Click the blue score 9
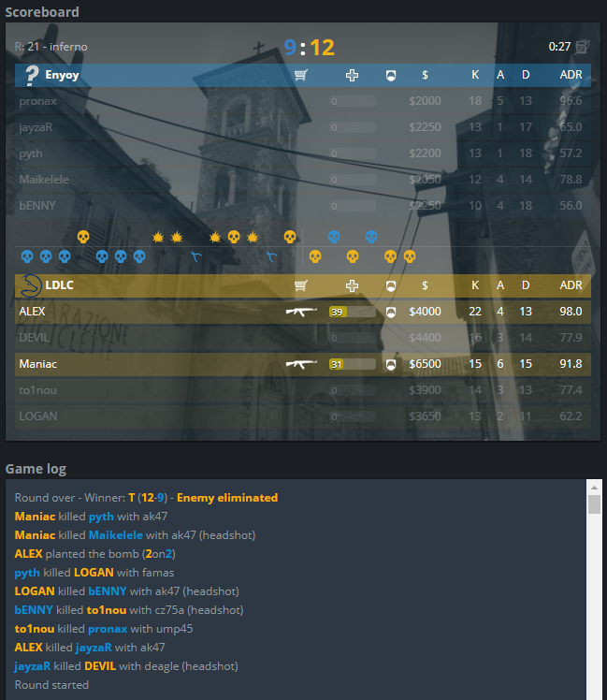607x700 pixels. point(290,48)
